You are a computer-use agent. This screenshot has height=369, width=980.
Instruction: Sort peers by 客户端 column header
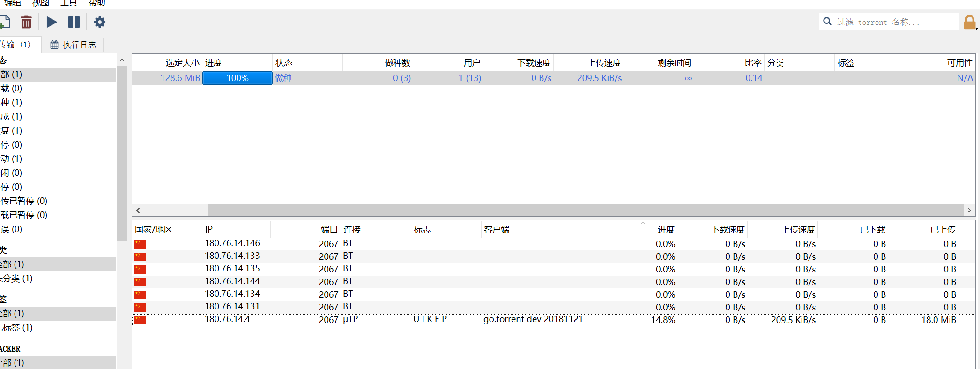pos(497,230)
